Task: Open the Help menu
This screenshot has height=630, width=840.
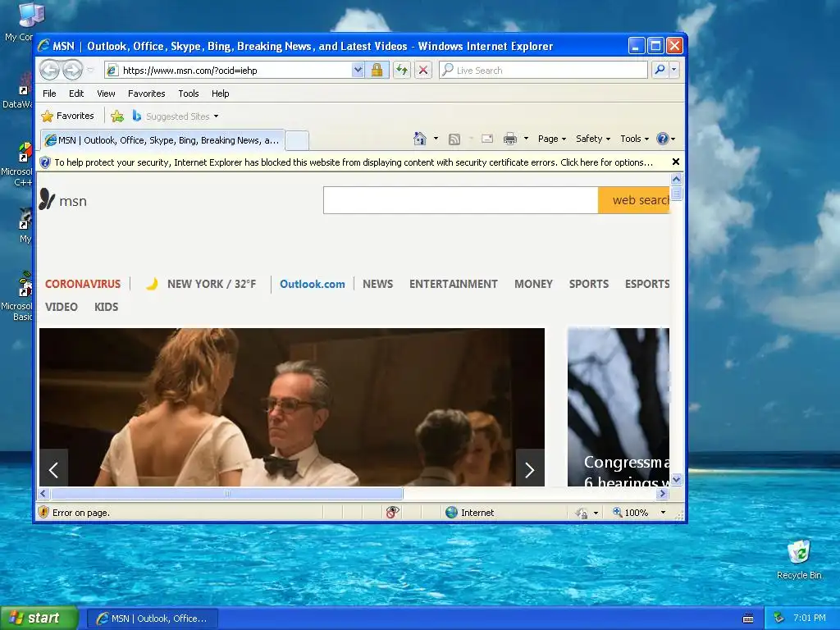Action: coord(220,94)
